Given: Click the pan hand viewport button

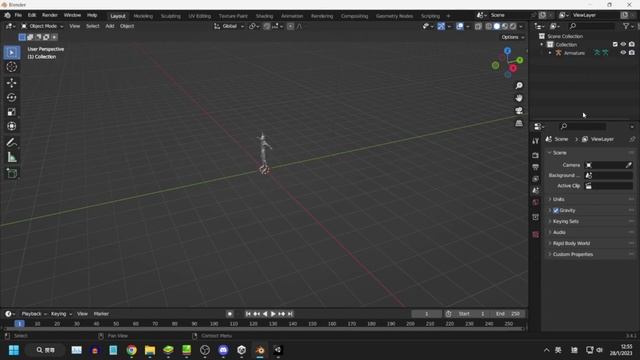Looking at the screenshot, I should tap(519, 98).
